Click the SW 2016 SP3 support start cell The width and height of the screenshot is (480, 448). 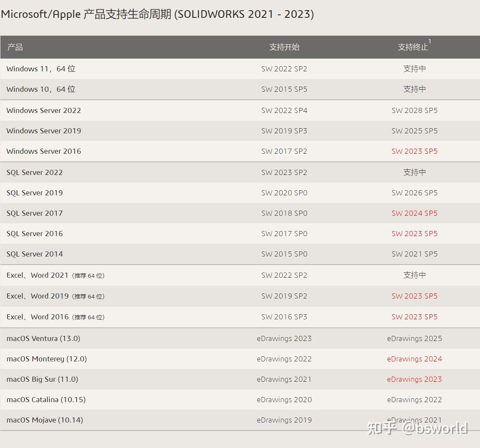point(284,317)
